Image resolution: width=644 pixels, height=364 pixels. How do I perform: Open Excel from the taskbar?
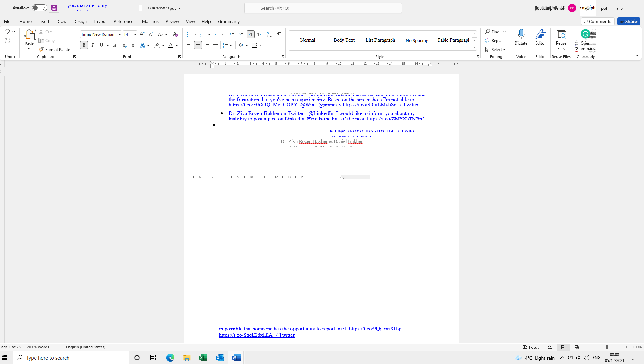203,358
